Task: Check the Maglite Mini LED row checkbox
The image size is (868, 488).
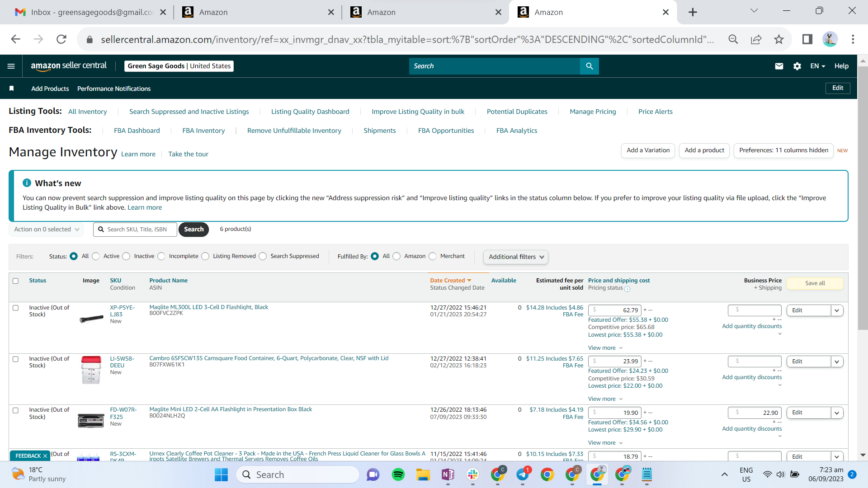Action: coord(16,410)
